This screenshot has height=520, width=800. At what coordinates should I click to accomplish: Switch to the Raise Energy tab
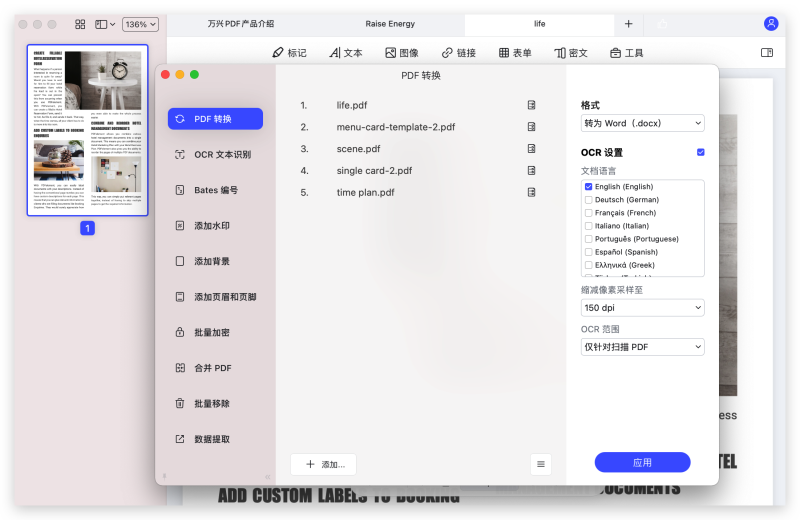[390, 23]
